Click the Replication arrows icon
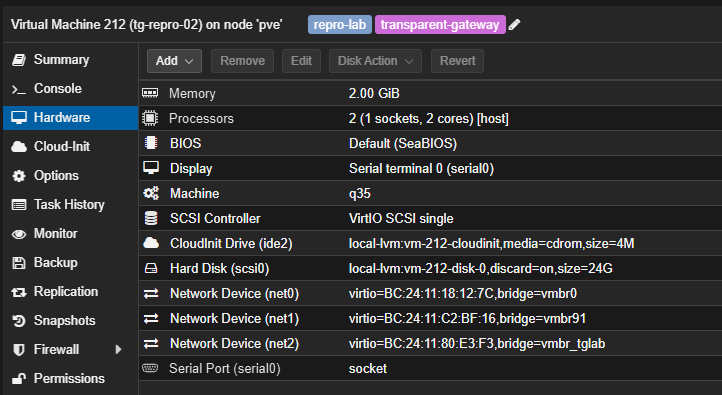 (x=19, y=292)
